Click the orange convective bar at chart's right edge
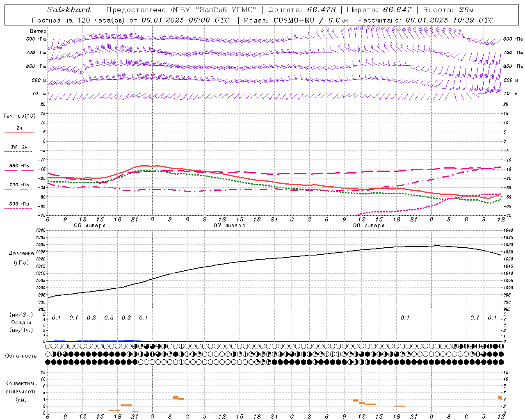Image resolution: width=525 pixels, height=420 pixels. click(500, 397)
